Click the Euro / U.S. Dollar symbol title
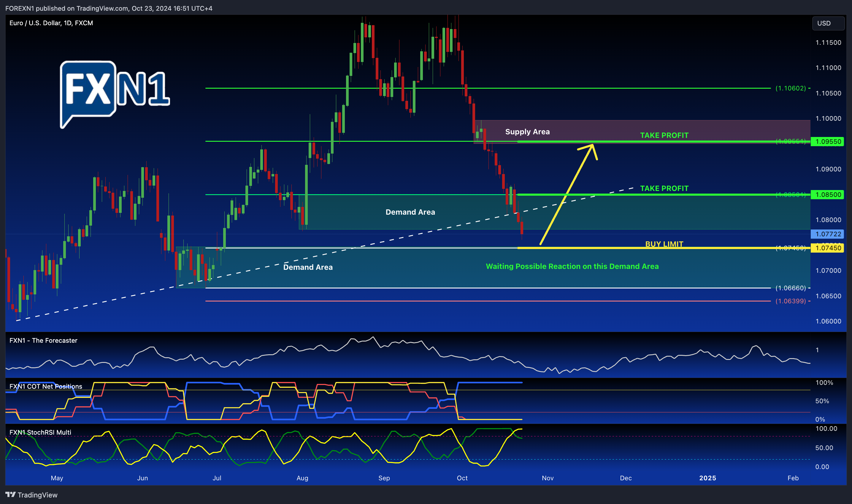The width and height of the screenshot is (852, 504). 51,23
